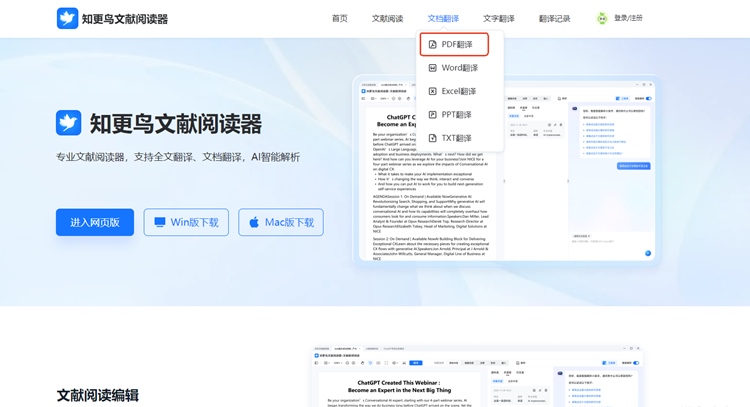Viewport: 750px width, 407px height.
Task: Click the PPT file icon in dropdown
Action: 432,115
